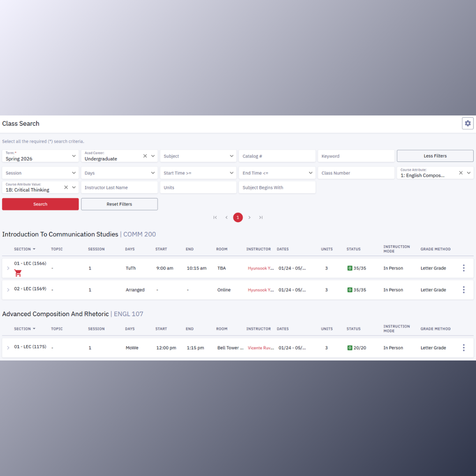The image size is (476, 476).
Task: Expand details for section 01 - LEC (1566)
Action: tap(8, 268)
